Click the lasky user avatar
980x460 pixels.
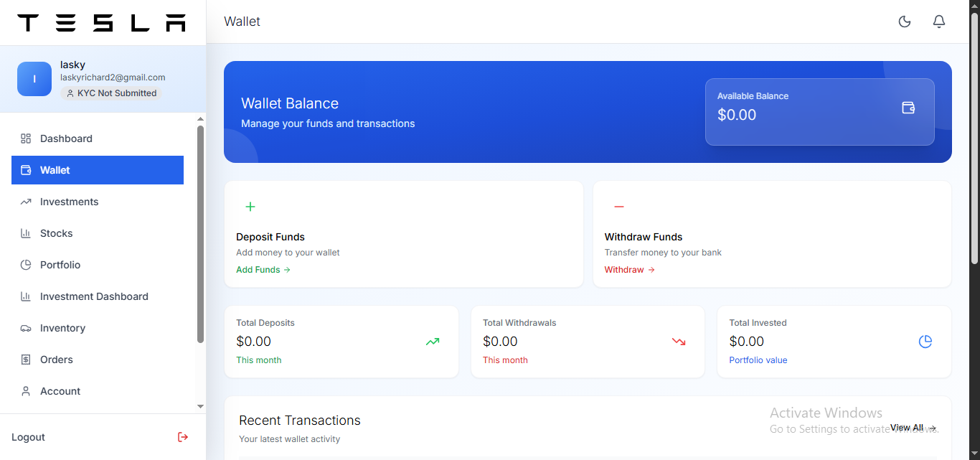pyautogui.click(x=34, y=79)
